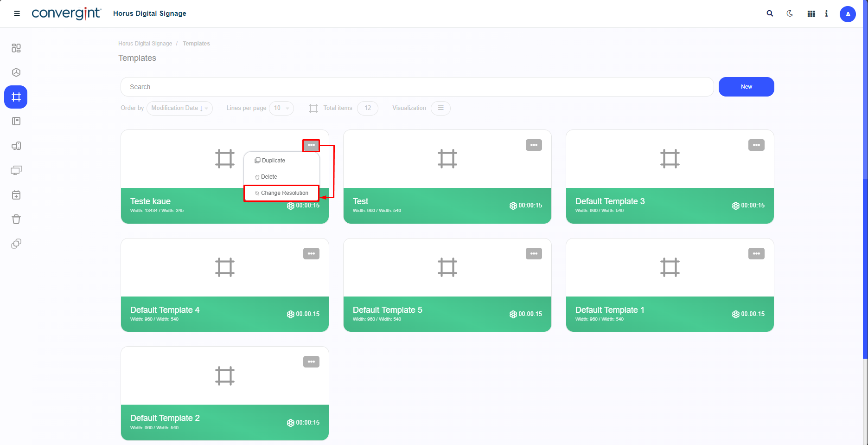The height and width of the screenshot is (445, 868).
Task: Open the hamburger navigation menu
Action: pyautogui.click(x=17, y=13)
